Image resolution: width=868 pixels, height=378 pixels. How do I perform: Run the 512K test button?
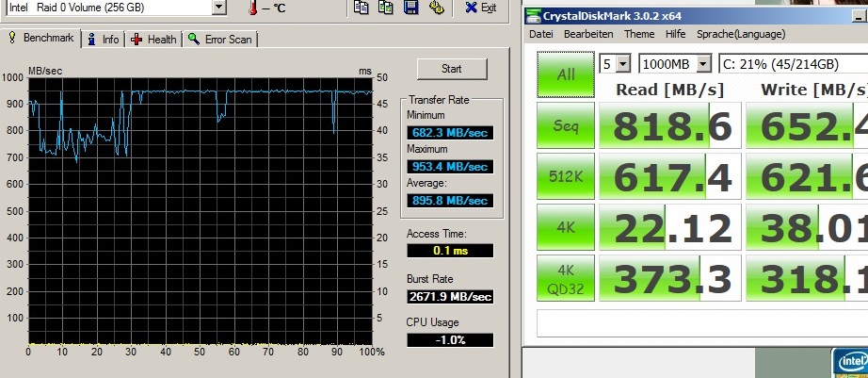(566, 176)
